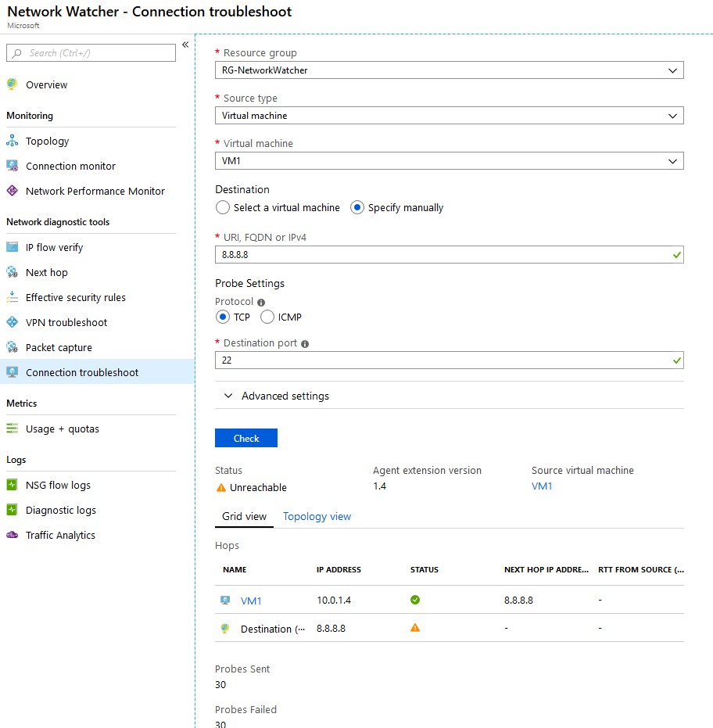Open the Resource group dropdown

coord(449,70)
